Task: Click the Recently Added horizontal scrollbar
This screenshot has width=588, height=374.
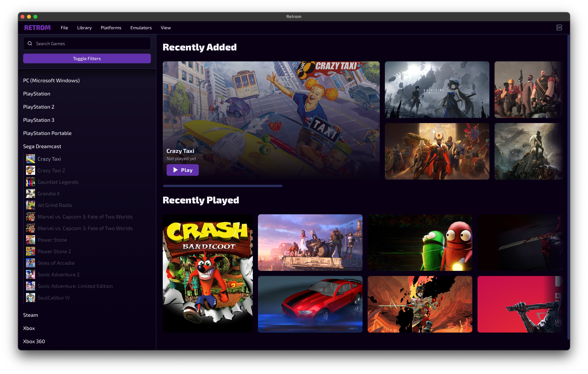Action: pyautogui.click(x=222, y=186)
